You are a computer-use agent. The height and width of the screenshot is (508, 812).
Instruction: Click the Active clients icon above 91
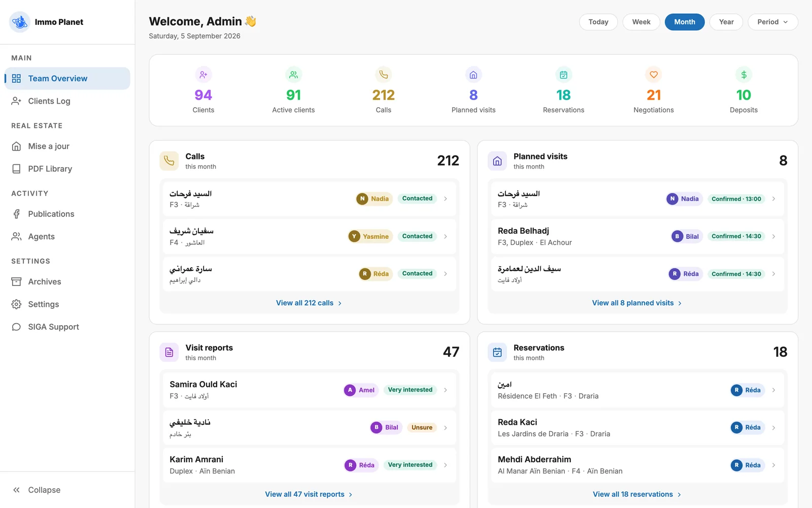[293, 75]
